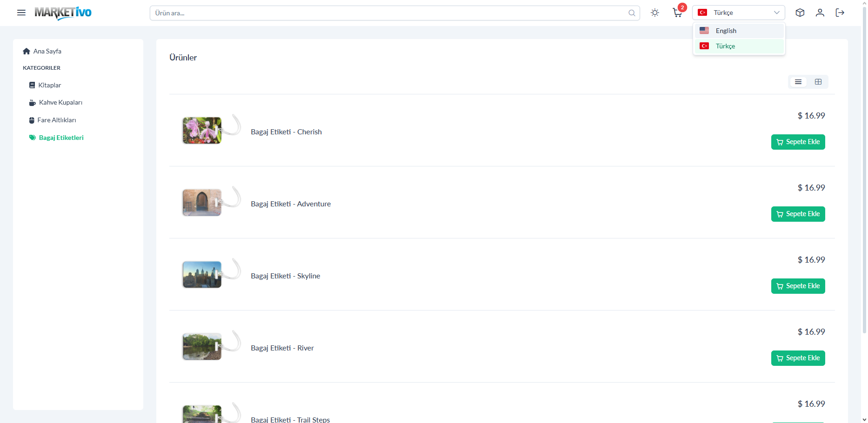Click the 'Bagaj Etiketi - Cherish' title
This screenshot has height=423, width=868.
click(x=286, y=132)
